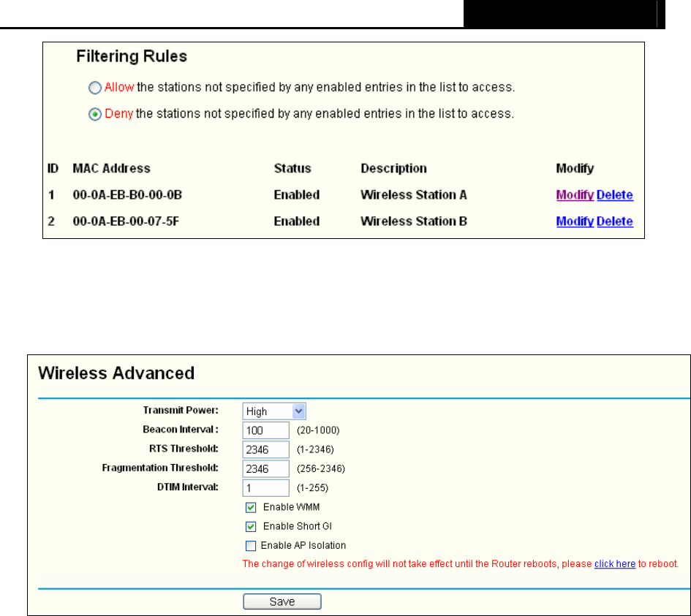691x616 pixels.
Task: Select the Deny stations radio button
Action: coord(95,115)
